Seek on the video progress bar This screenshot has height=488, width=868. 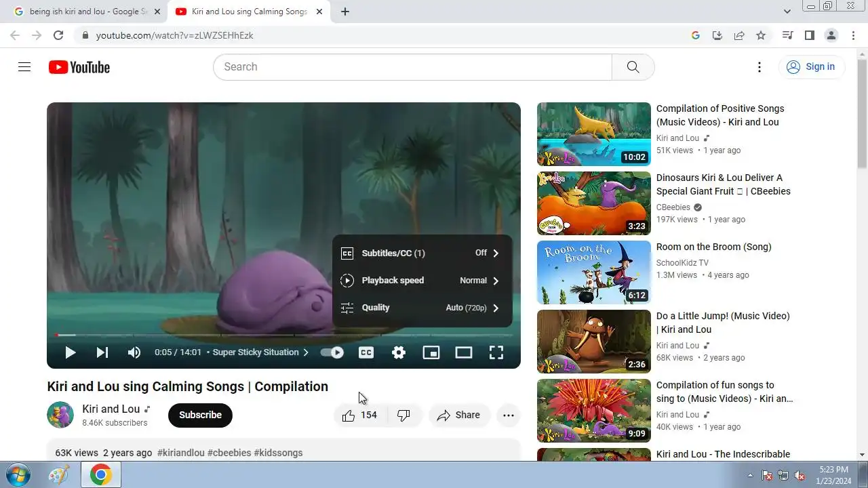[x=283, y=335]
